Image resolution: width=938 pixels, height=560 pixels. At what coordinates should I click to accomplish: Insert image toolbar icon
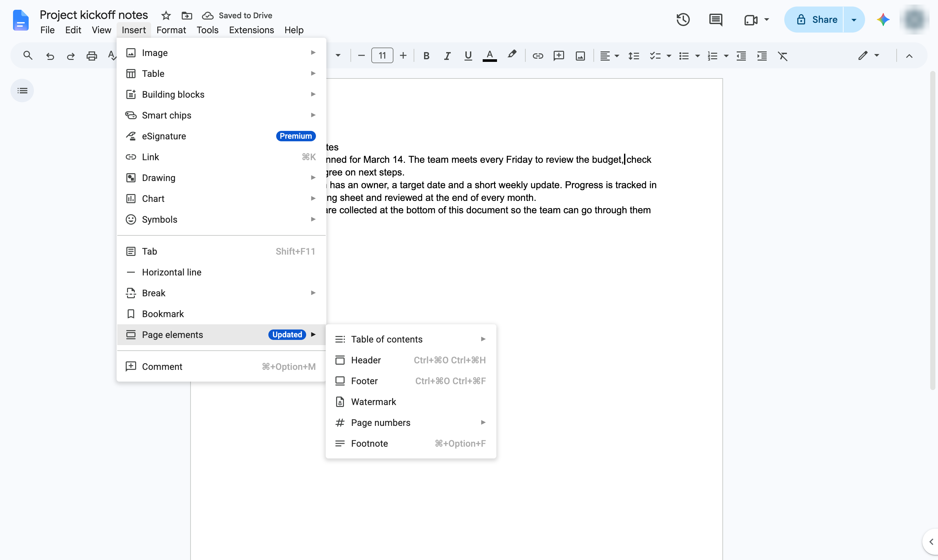[x=580, y=56]
